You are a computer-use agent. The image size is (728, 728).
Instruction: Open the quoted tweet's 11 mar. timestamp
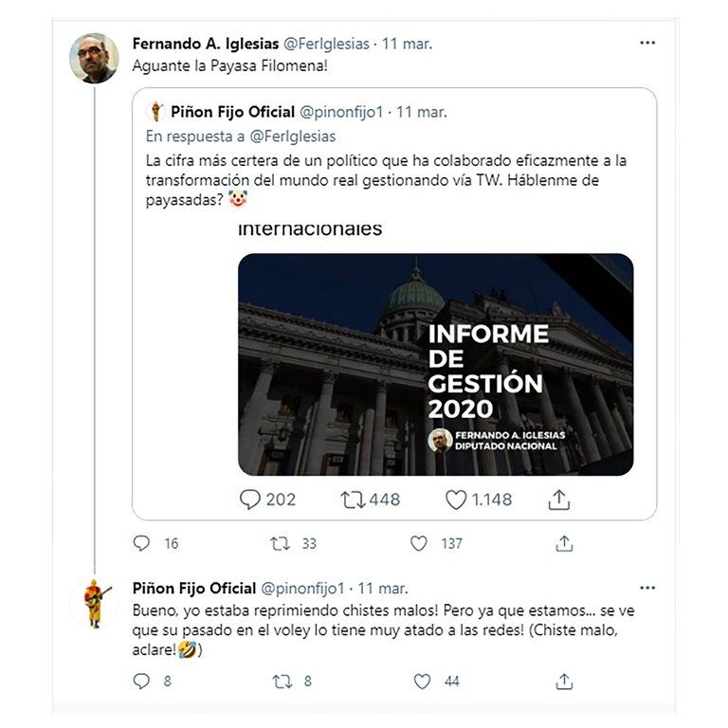[421, 112]
